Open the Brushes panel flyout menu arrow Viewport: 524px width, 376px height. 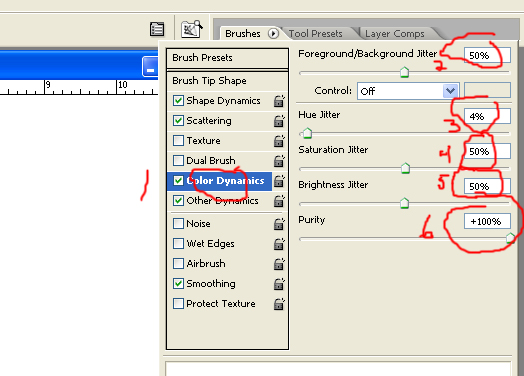point(273,33)
